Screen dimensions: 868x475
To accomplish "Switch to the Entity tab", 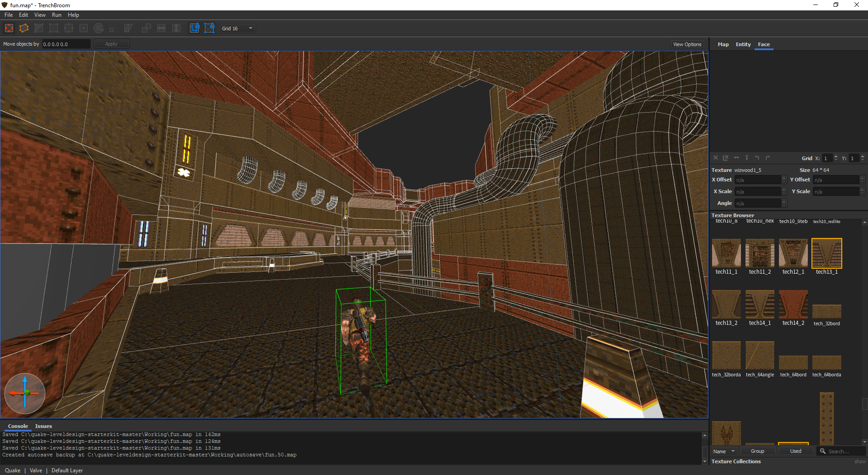I will [x=743, y=44].
